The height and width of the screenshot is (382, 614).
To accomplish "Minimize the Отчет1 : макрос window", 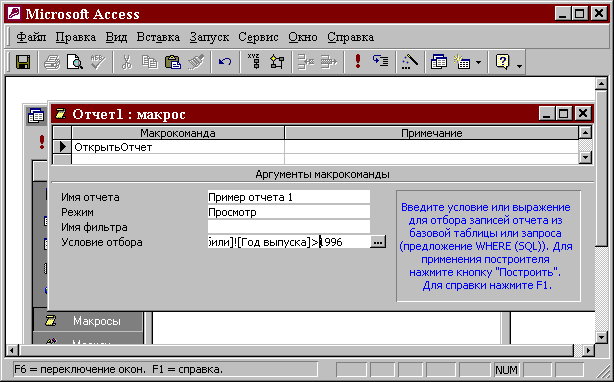I will click(x=547, y=114).
